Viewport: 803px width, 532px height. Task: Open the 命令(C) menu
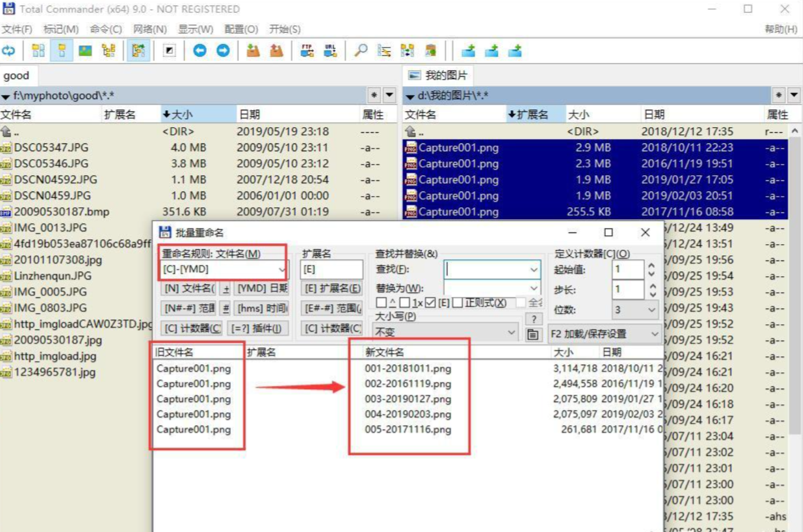pyautogui.click(x=106, y=29)
